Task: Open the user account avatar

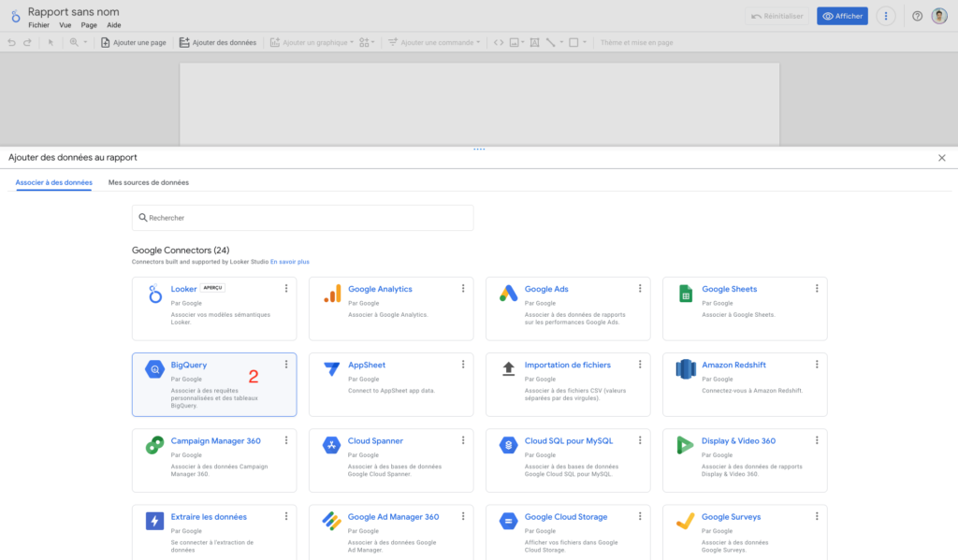Action: (939, 17)
